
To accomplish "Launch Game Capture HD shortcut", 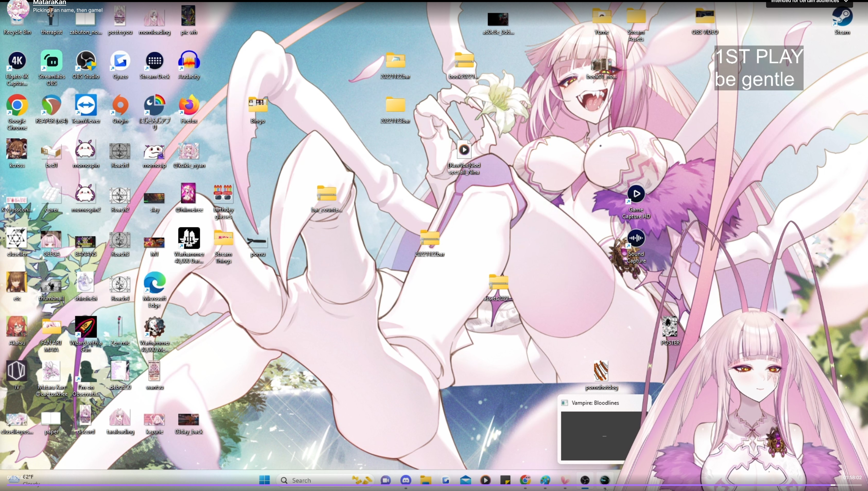I will (636, 202).
